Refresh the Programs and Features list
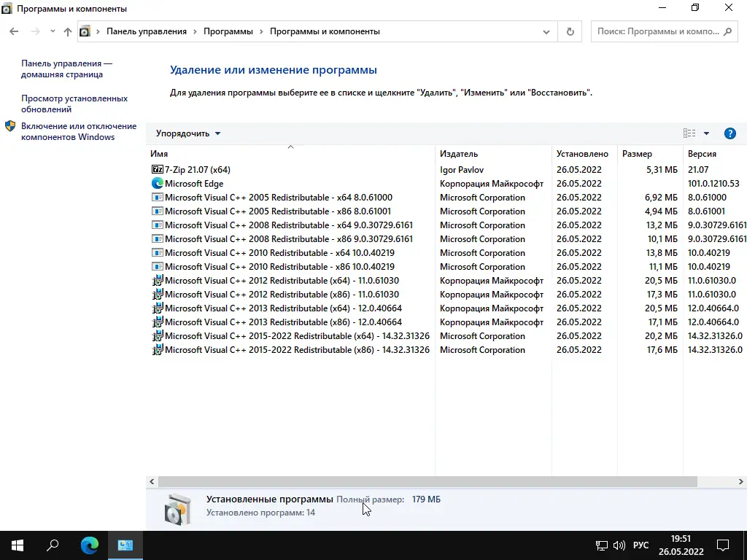This screenshot has width=747, height=560. [x=570, y=31]
